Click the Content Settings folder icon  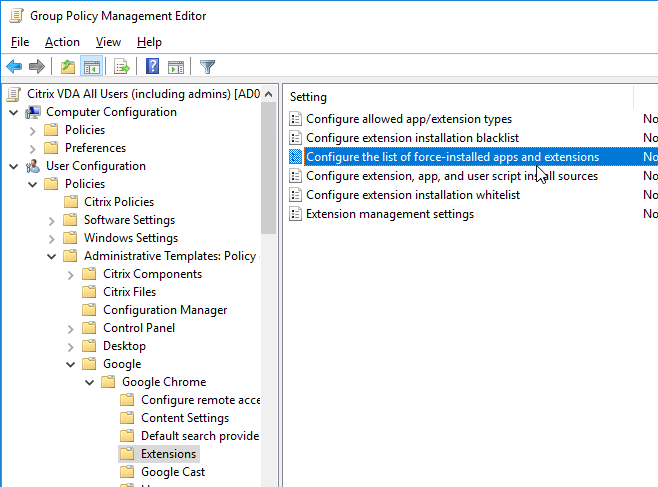(x=127, y=418)
